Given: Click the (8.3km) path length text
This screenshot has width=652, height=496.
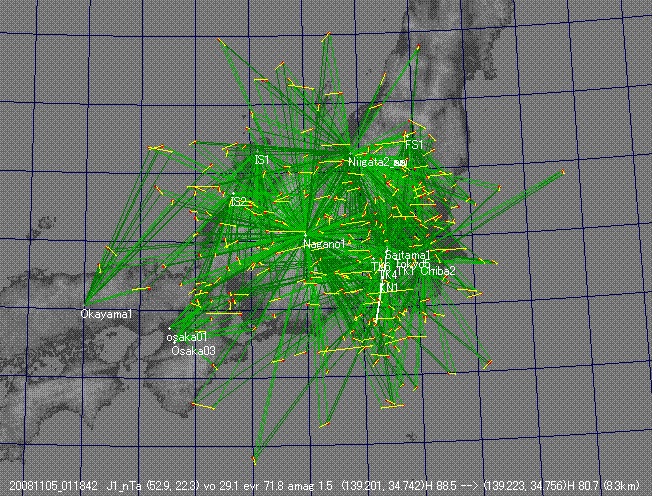Looking at the screenshot, I should 620,486.
